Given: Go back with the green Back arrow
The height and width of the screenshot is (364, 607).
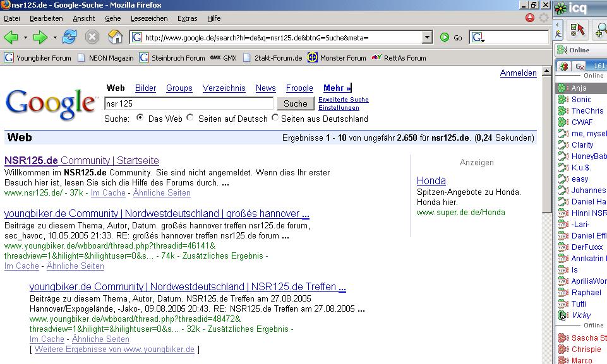Looking at the screenshot, I should [11, 37].
